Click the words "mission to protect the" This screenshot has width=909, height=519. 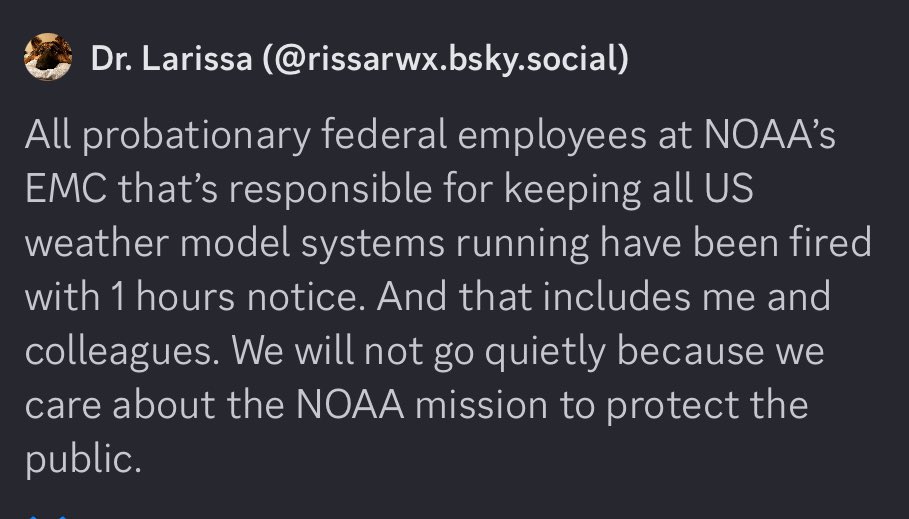pyautogui.click(x=612, y=405)
